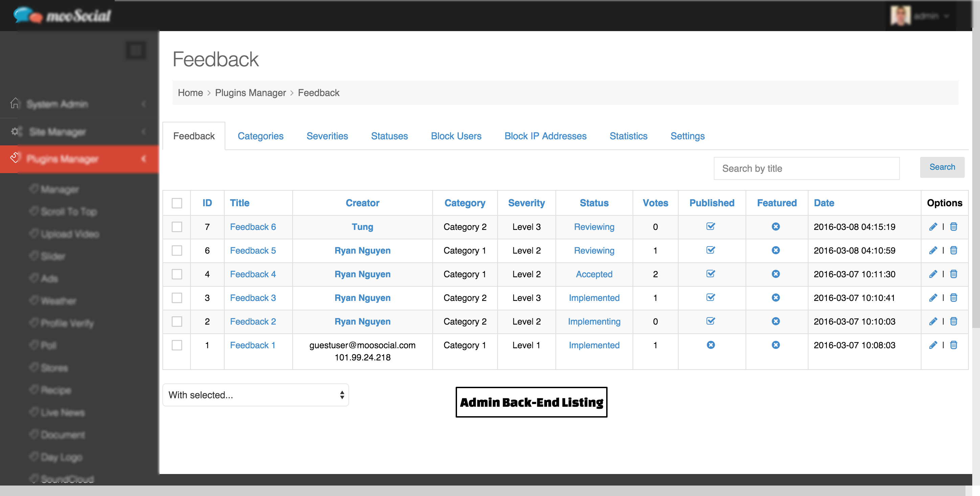Delete Feedback 1 using trash icon
The image size is (980, 496).
(x=953, y=345)
